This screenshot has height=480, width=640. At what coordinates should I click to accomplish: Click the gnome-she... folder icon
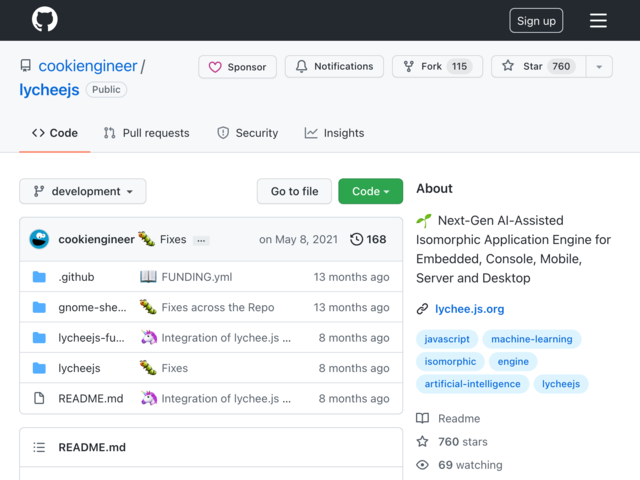[x=39, y=307]
